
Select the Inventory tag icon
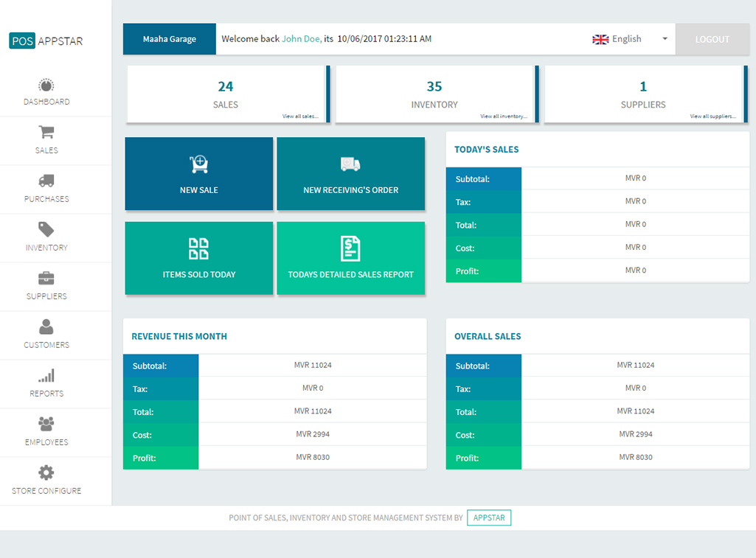(x=46, y=229)
